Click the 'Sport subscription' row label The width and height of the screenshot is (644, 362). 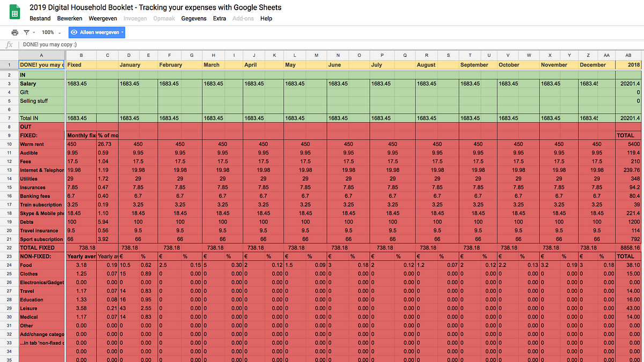pos(41,239)
